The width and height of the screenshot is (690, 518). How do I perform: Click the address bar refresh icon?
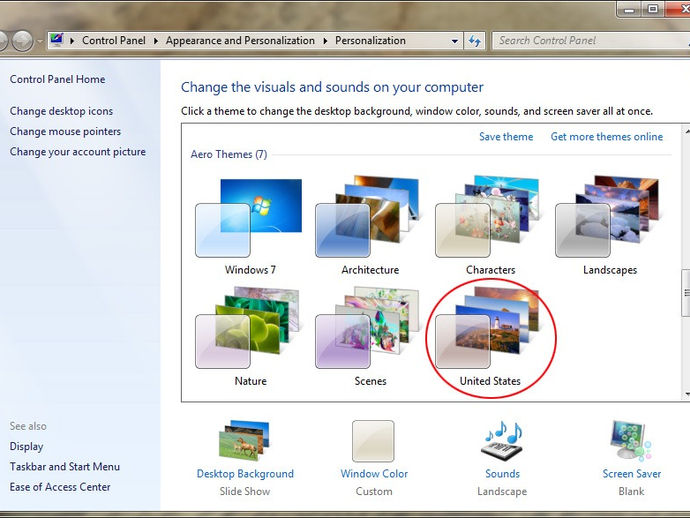pos(474,41)
